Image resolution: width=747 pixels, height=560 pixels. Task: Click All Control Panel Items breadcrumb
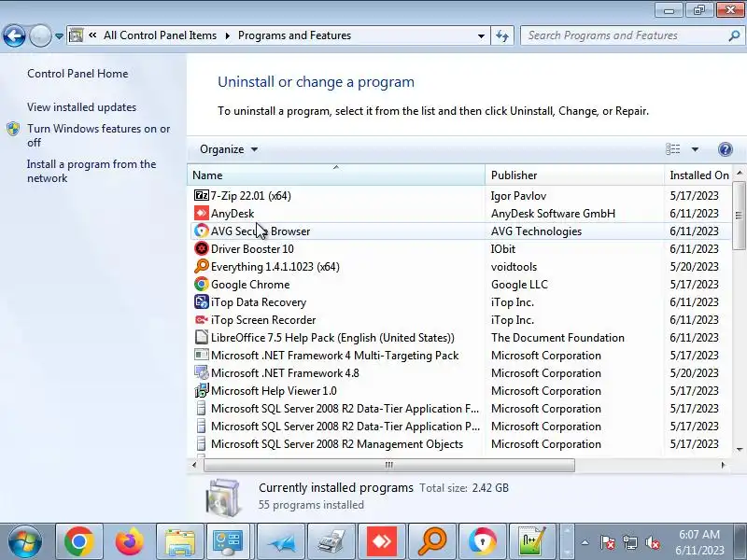pos(160,35)
